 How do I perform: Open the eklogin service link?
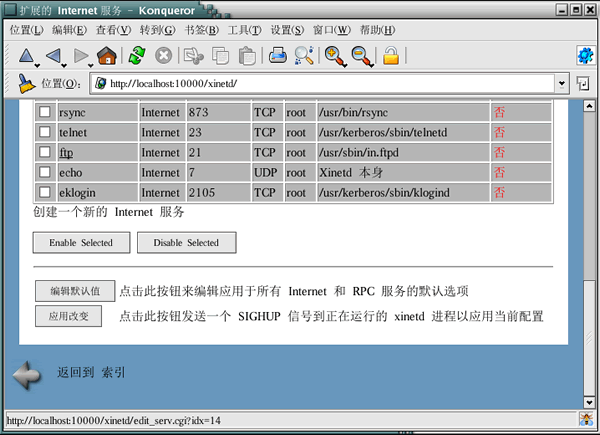77,192
